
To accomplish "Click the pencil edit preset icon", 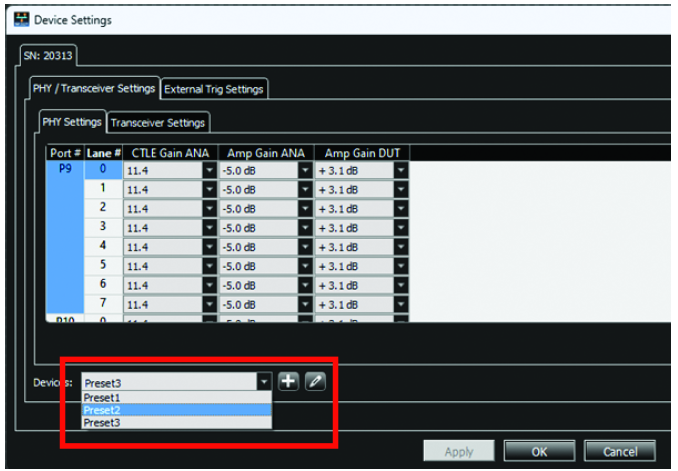I will coord(315,382).
